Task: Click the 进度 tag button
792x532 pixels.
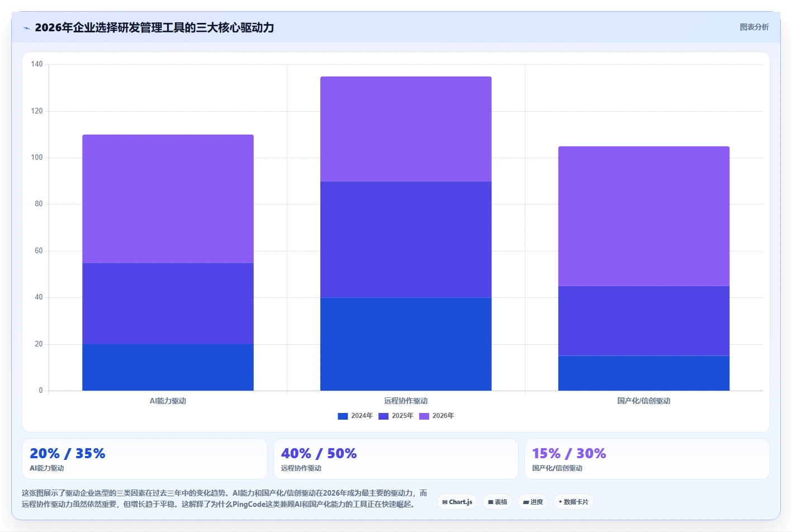Action: [x=533, y=502]
